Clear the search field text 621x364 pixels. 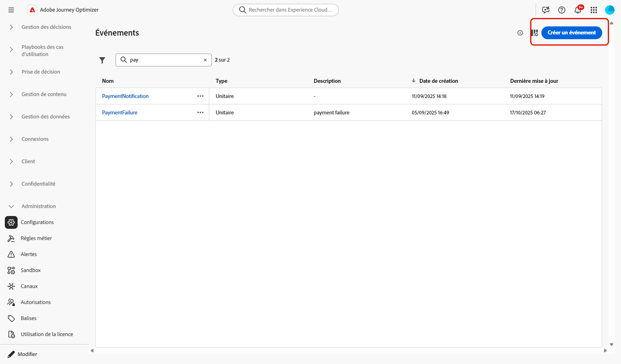[x=205, y=60]
